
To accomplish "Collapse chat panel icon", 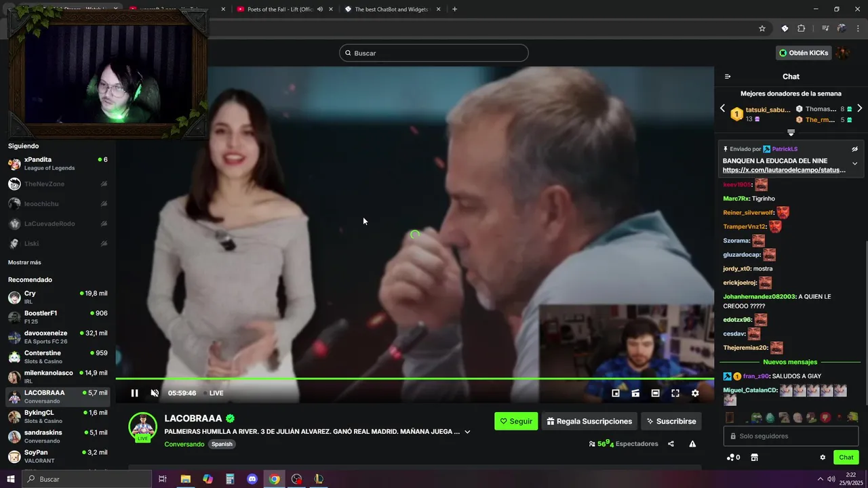I will [728, 77].
